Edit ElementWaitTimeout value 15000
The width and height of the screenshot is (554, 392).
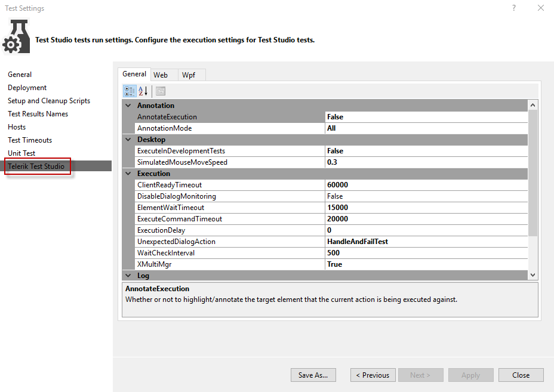(x=426, y=207)
